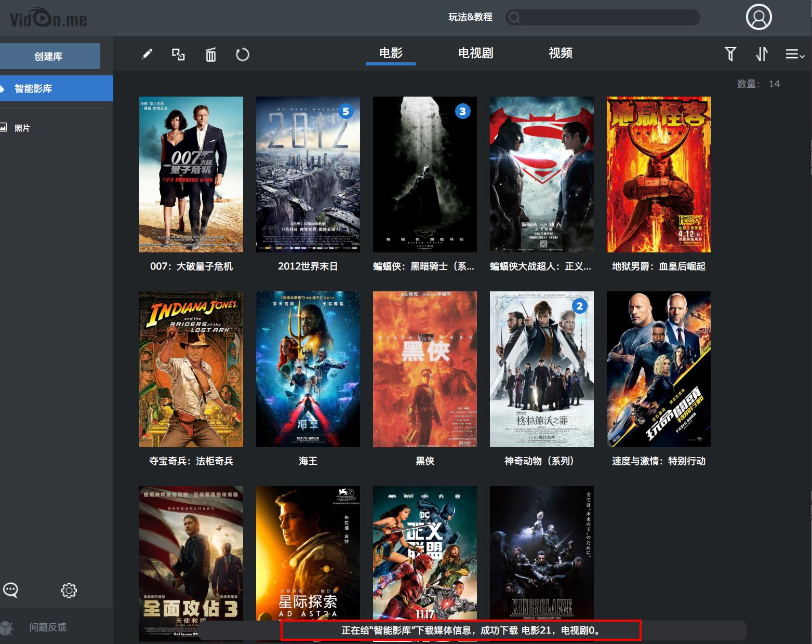Open the Indiana Jones poster
The height and width of the screenshot is (644, 812).
click(191, 369)
